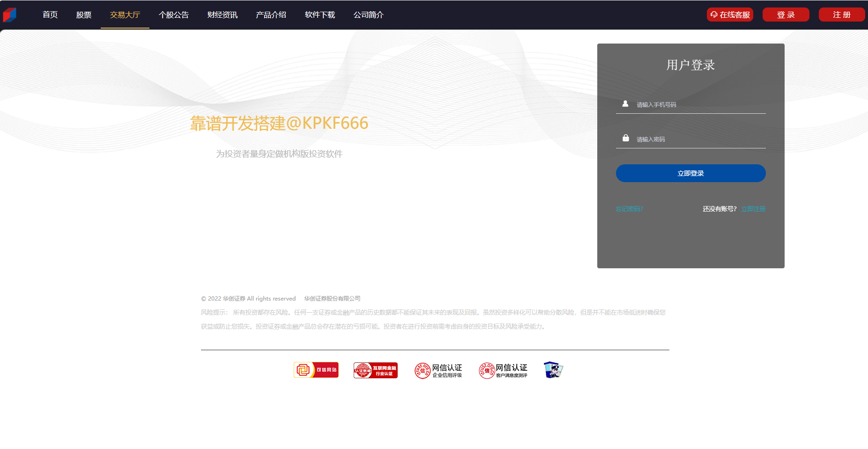Open the 股票 stocks menu item
The image size is (868, 449).
point(84,15)
